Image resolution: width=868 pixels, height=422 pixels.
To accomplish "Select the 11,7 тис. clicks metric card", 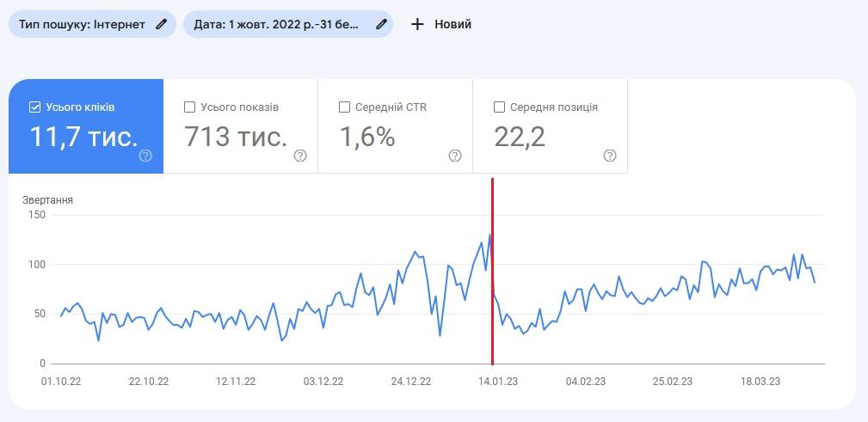I will pyautogui.click(x=86, y=126).
